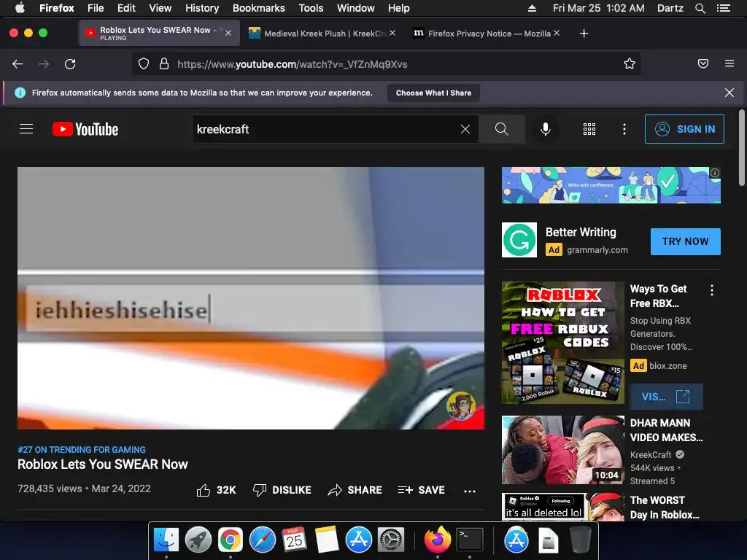
Task: Open the #27 on trending for gaming link
Action: coord(82,449)
